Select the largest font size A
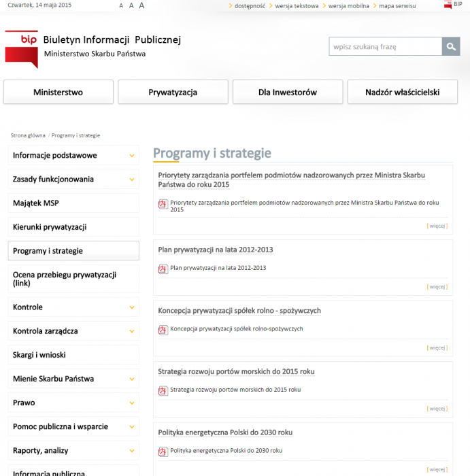This screenshot has width=470, height=476. 141,5
